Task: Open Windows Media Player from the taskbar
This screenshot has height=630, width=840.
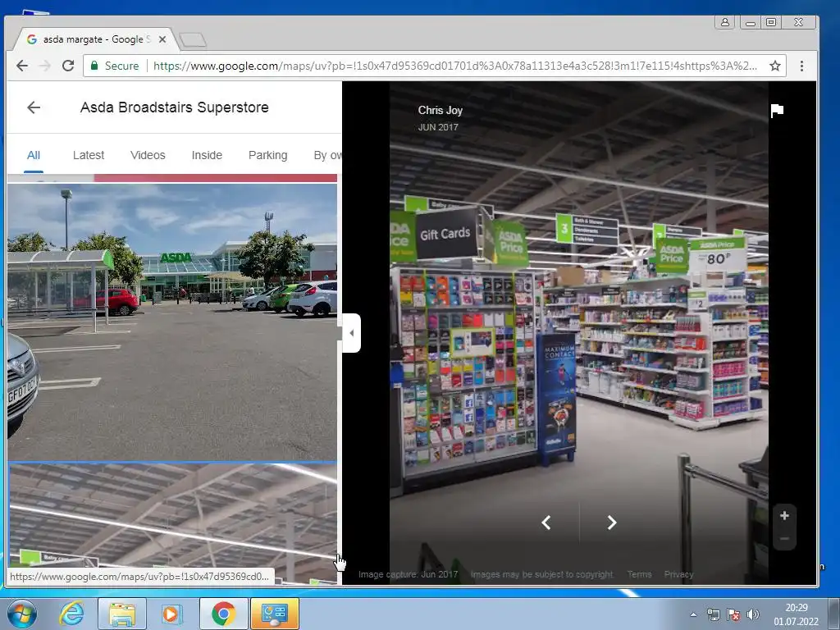Action: point(172,614)
